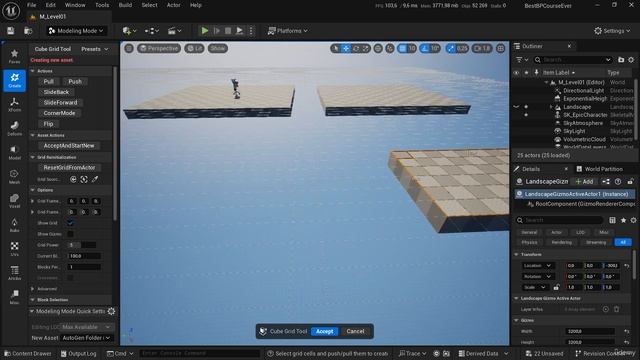Collapse the Actions section
This screenshot has height=360, width=640.
point(33,71)
